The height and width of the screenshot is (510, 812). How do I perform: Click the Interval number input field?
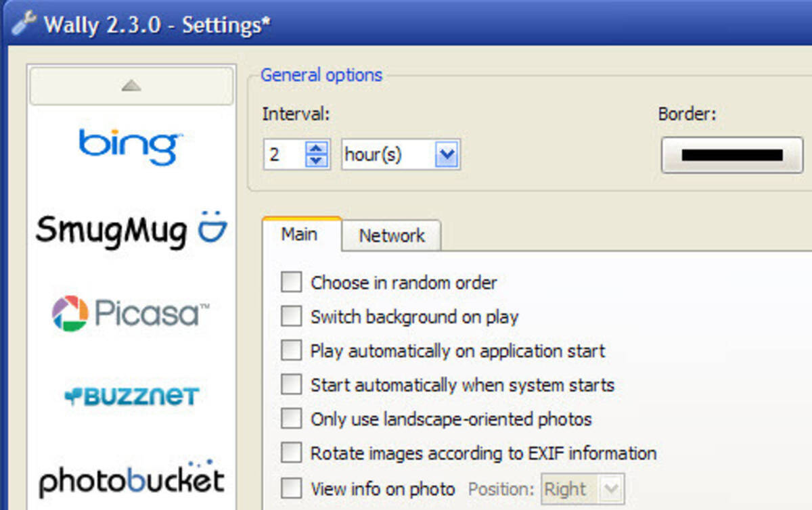[284, 155]
